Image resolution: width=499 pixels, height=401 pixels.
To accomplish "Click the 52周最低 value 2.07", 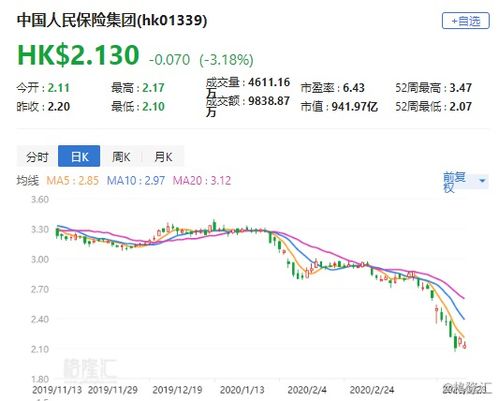I will pyautogui.click(x=461, y=107).
